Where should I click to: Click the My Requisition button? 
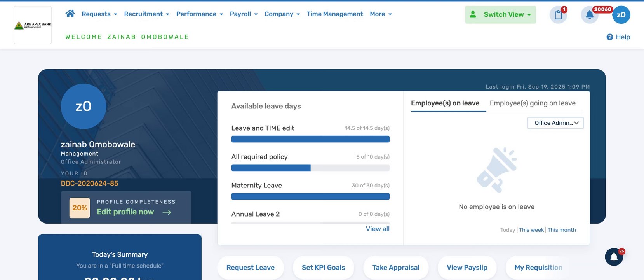coord(538,268)
